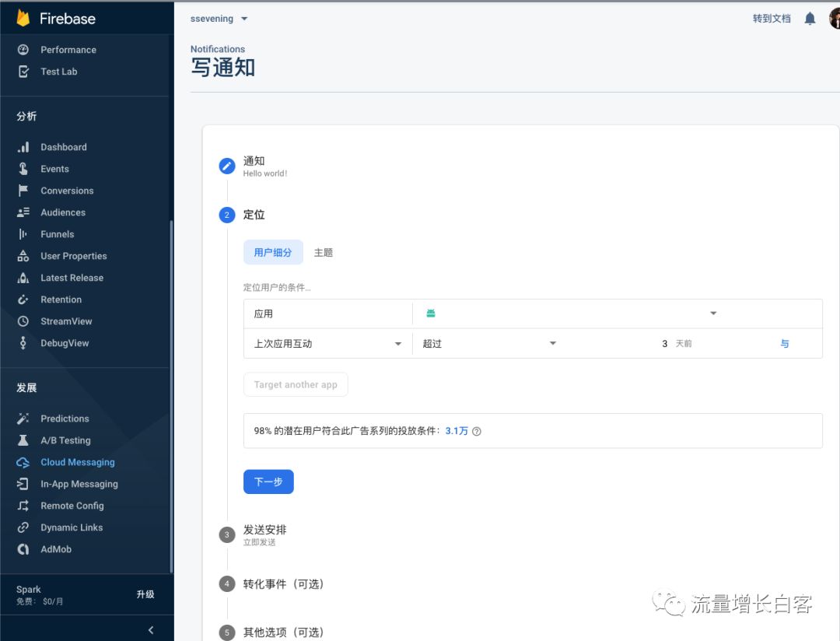The width and height of the screenshot is (840, 641).
Task: Click the help icon beside 3.1万
Action: (476, 432)
